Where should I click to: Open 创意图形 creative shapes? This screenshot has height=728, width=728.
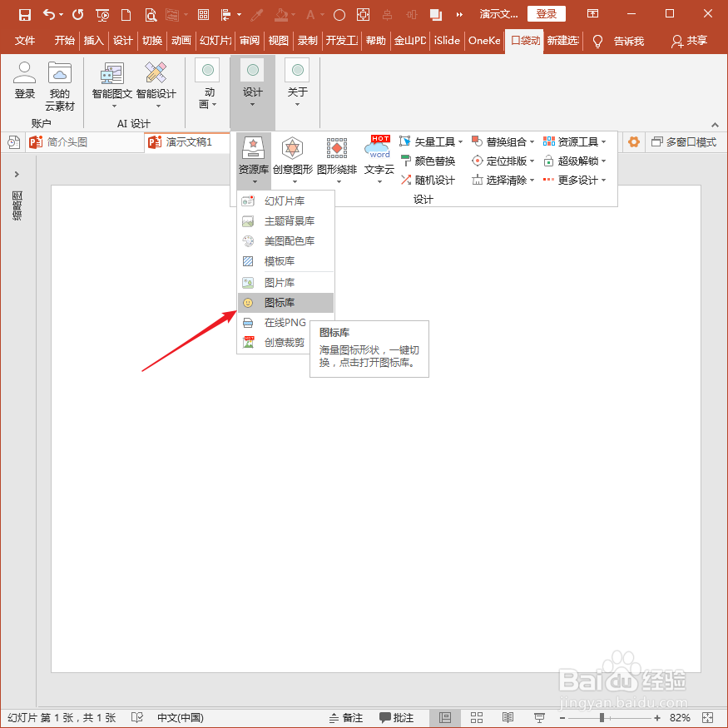[x=293, y=161]
